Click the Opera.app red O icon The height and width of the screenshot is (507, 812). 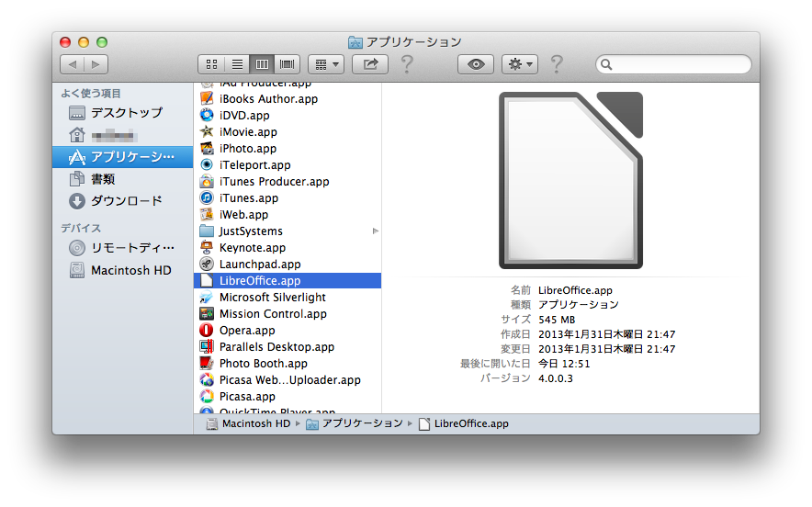coord(207,331)
